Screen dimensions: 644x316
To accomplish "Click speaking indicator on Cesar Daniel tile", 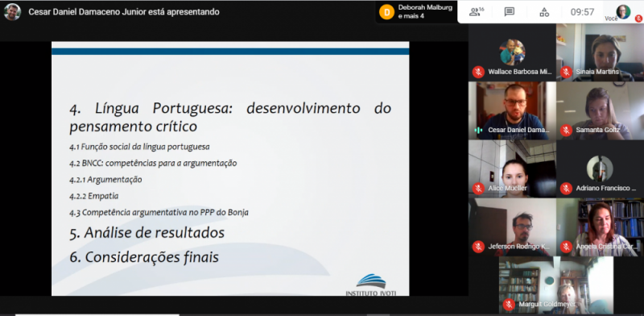I will [478, 130].
